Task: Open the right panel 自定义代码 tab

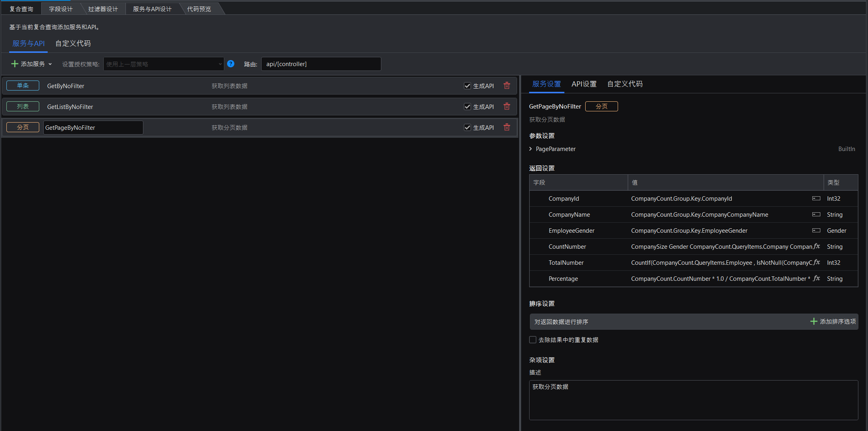Action: pyautogui.click(x=625, y=84)
